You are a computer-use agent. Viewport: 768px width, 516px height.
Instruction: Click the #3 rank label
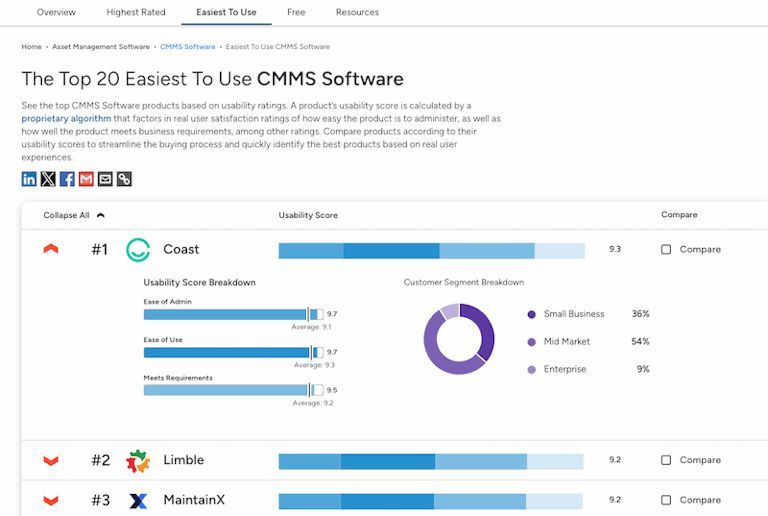(x=100, y=500)
